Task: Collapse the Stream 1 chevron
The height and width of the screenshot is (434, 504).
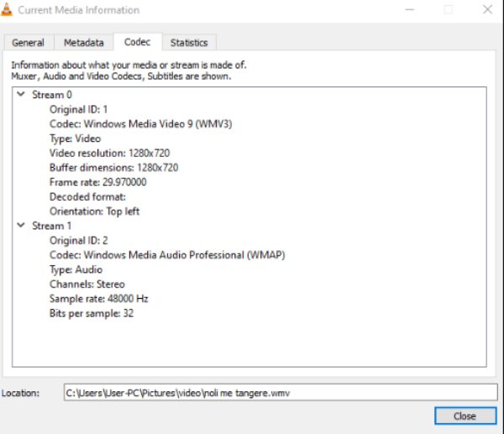Action: pos(21,225)
